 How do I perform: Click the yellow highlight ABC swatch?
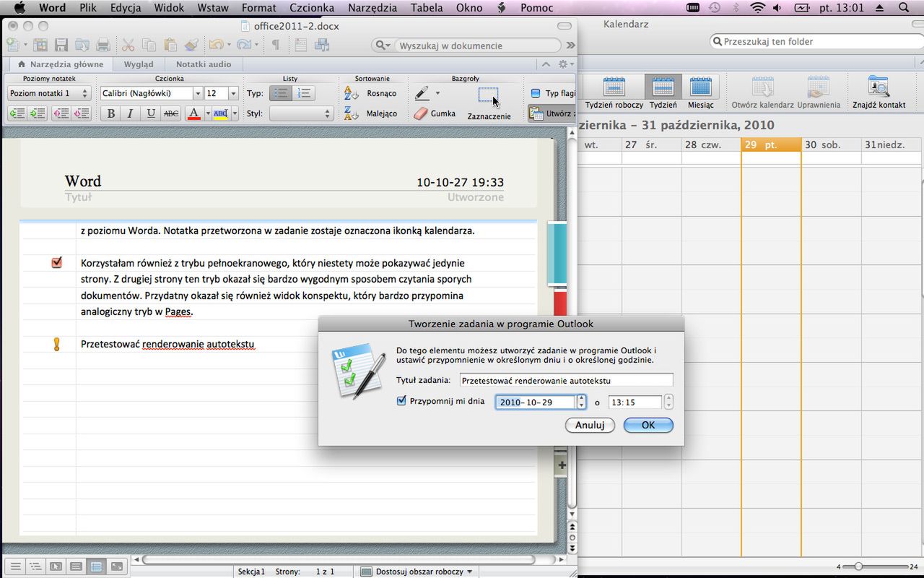point(221,113)
